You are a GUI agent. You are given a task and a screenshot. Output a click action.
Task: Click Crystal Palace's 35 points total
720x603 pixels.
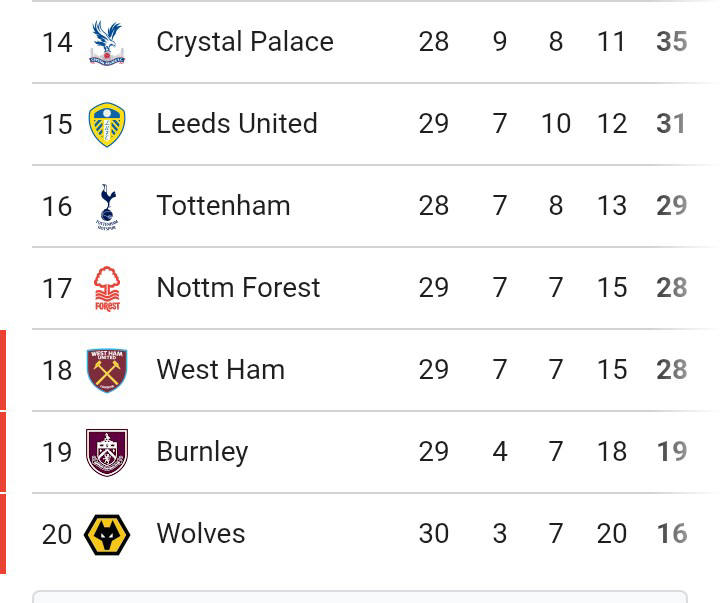[672, 42]
